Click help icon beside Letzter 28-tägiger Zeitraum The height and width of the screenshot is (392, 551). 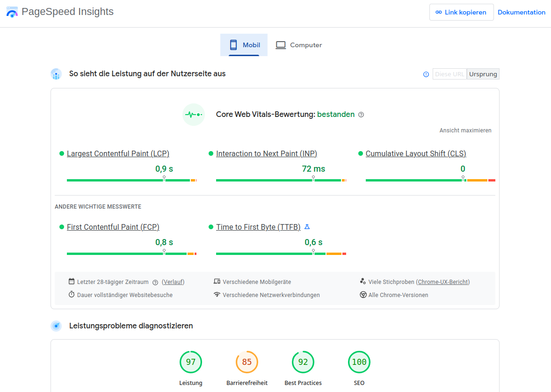coord(155,282)
